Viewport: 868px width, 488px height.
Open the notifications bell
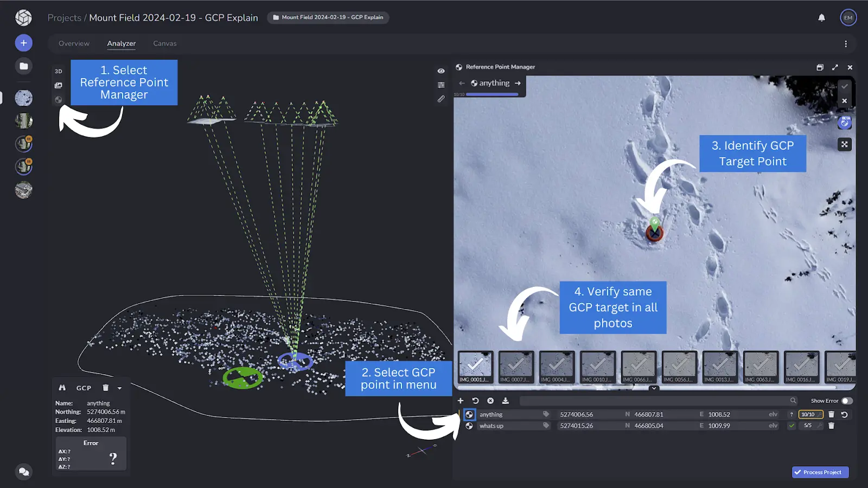[x=821, y=18]
